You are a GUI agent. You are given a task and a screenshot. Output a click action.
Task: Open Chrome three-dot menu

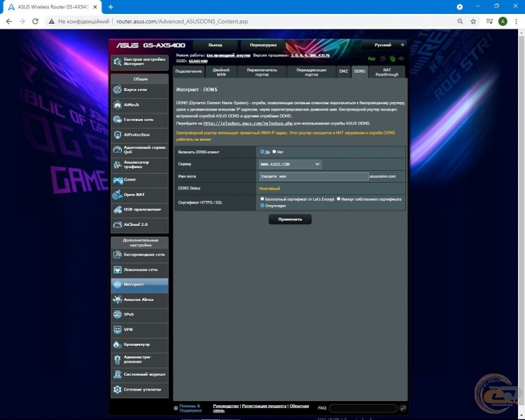pyautogui.click(x=516, y=22)
